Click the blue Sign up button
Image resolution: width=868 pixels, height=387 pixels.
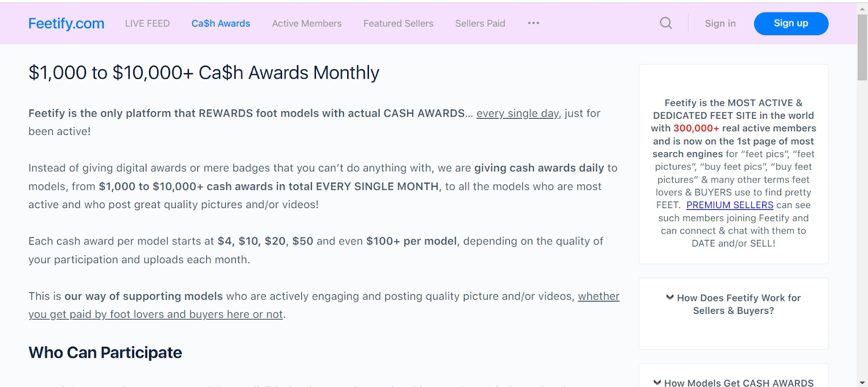click(x=791, y=23)
